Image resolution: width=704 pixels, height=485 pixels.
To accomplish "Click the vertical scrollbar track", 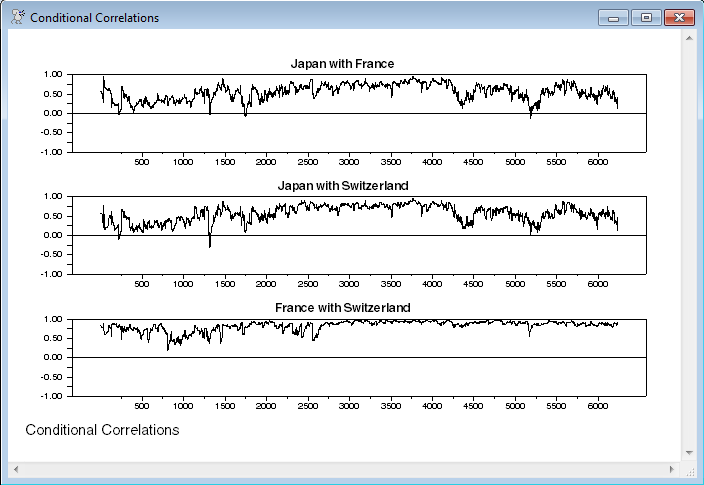I will (688, 240).
